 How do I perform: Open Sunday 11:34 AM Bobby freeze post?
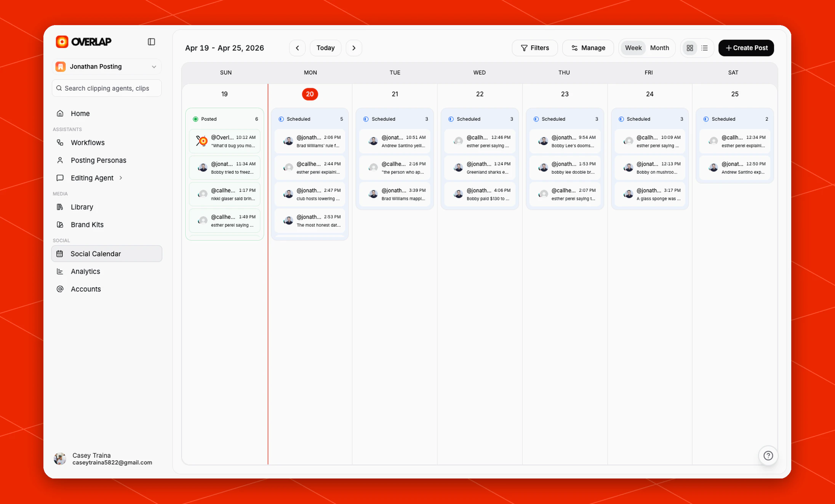click(x=225, y=168)
